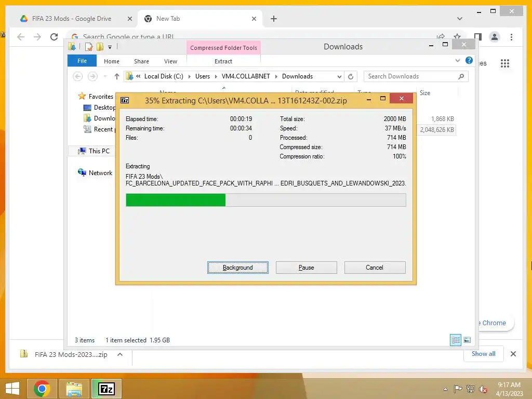Open the Extract ribbon tab
Screen dimensions: 532x399
pyautogui.click(x=223, y=61)
